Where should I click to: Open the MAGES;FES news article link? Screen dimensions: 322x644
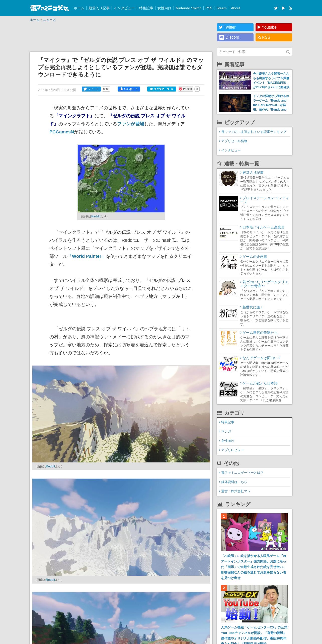click(x=271, y=80)
